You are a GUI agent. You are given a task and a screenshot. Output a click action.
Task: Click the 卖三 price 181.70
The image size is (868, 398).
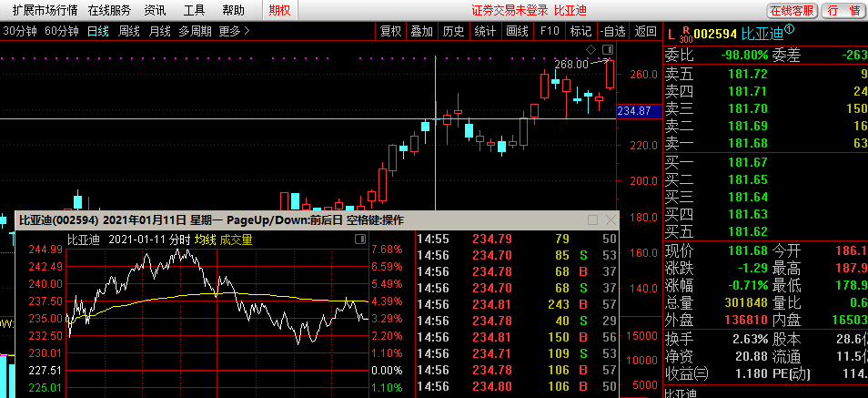click(x=748, y=108)
